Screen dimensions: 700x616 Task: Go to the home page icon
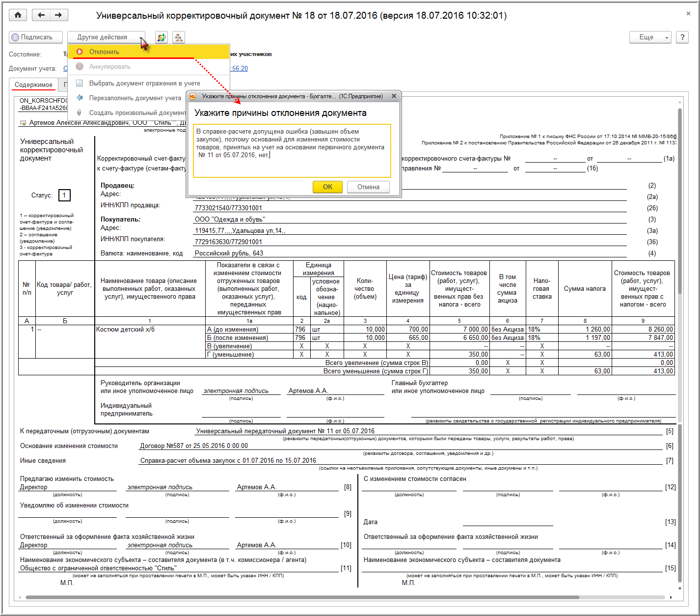click(18, 15)
